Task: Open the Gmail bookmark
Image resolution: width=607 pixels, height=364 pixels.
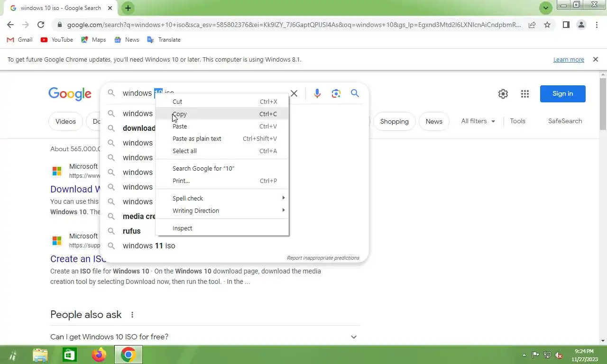Action: pos(19,40)
